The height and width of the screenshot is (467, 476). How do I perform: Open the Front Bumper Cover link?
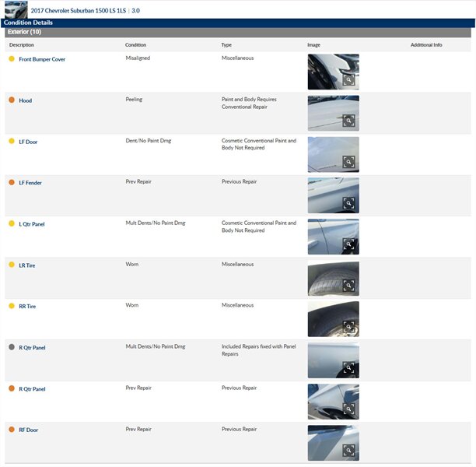click(x=42, y=59)
